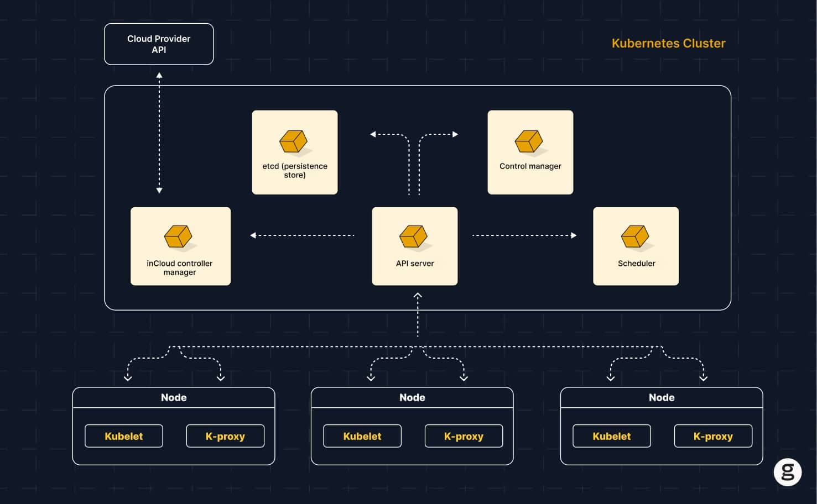The image size is (817, 504).
Task: Click the Control manager cube icon
Action: point(529,141)
